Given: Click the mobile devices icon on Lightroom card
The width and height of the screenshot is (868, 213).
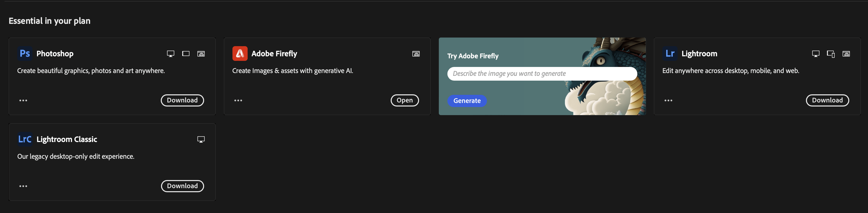Looking at the screenshot, I should click(x=831, y=54).
